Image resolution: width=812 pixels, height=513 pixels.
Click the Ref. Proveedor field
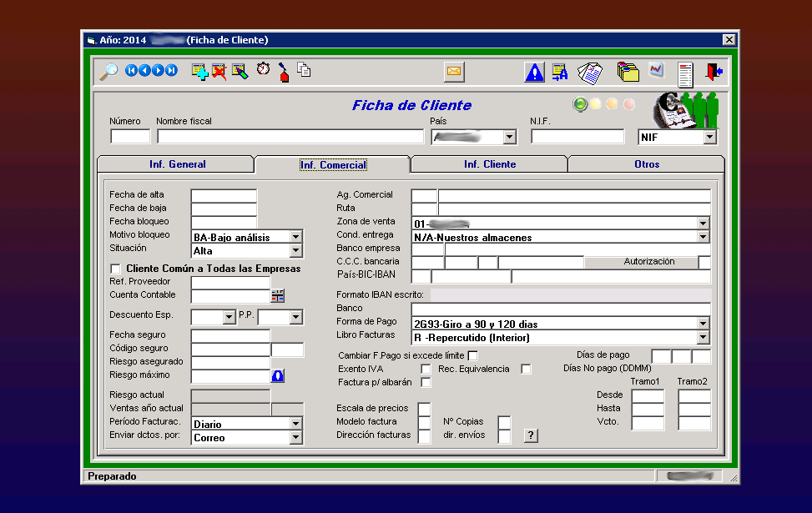[230, 283]
